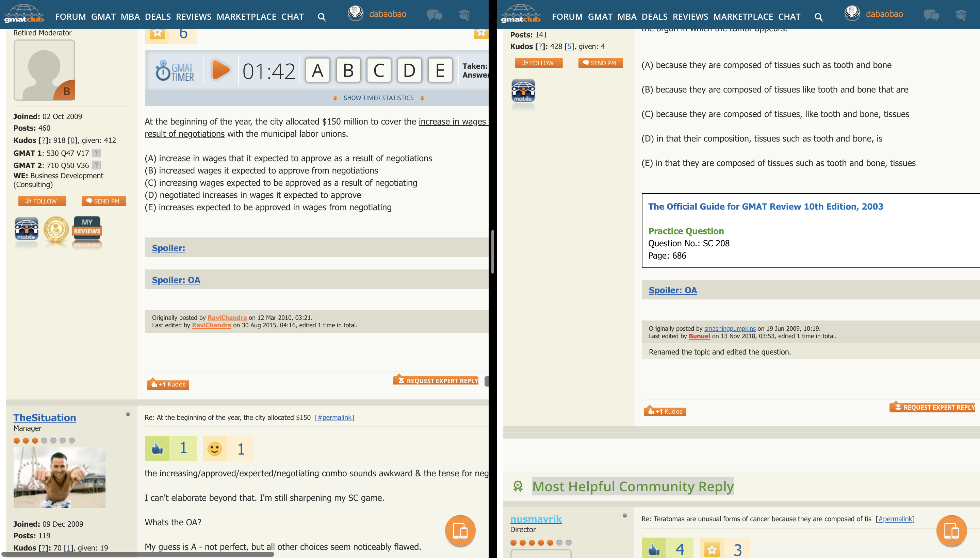Image resolution: width=980 pixels, height=558 pixels.
Task: Expand the Spoiler section left post
Action: (x=168, y=248)
